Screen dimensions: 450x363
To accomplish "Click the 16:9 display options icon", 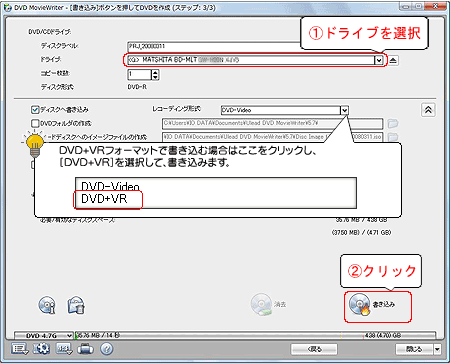I will 64,349.
